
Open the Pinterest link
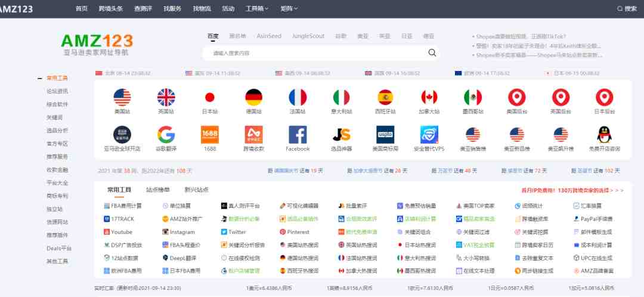295,232
